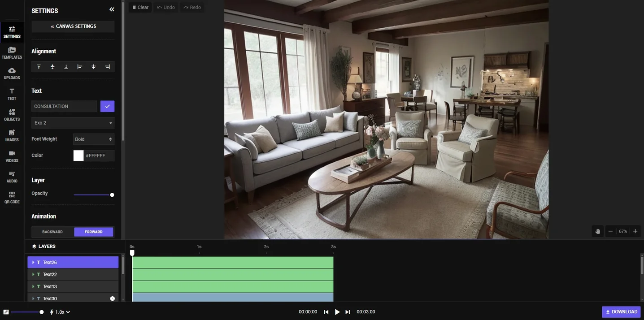The image size is (644, 320).
Task: Collapse the settings panel with double chevron
Action: [112, 10]
